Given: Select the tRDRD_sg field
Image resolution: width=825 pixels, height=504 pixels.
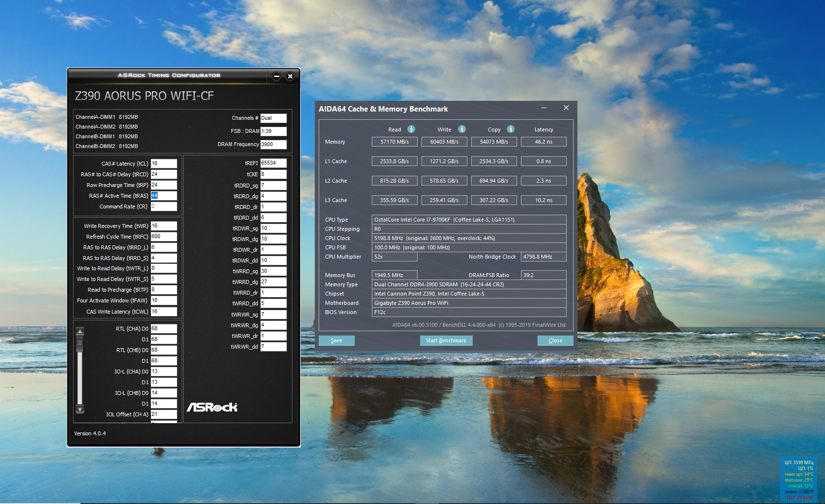Looking at the screenshot, I should click(273, 186).
